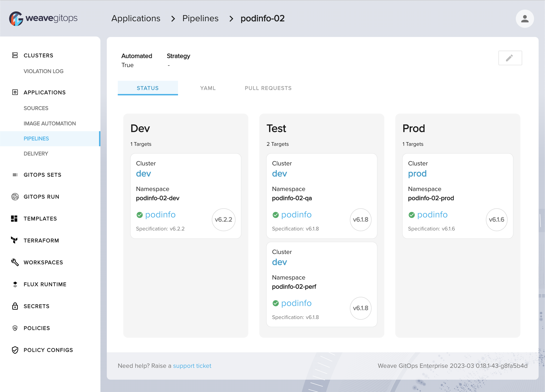Open Policy Configs page
The image size is (545, 392).
(48, 350)
